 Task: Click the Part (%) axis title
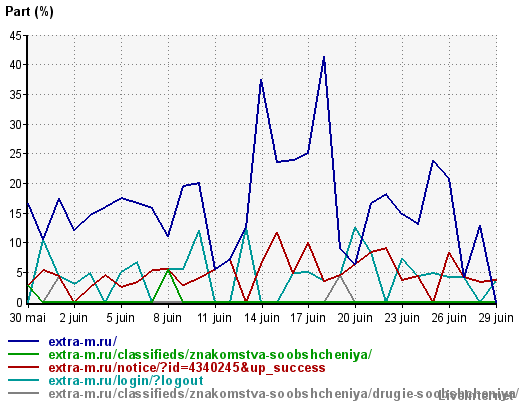[x=29, y=12]
